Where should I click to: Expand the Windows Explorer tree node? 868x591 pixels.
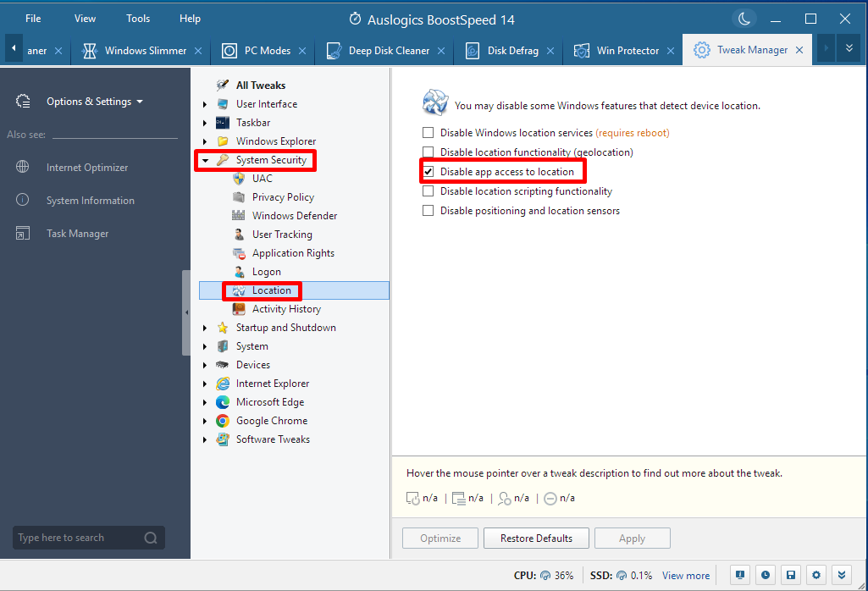(x=205, y=141)
